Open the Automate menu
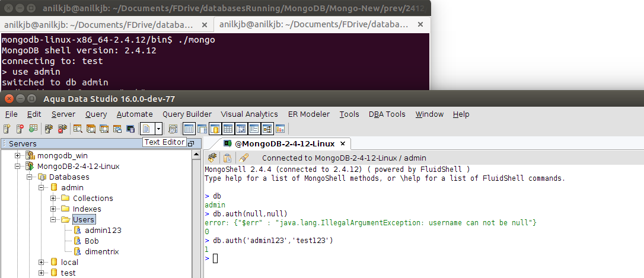 click(x=135, y=114)
